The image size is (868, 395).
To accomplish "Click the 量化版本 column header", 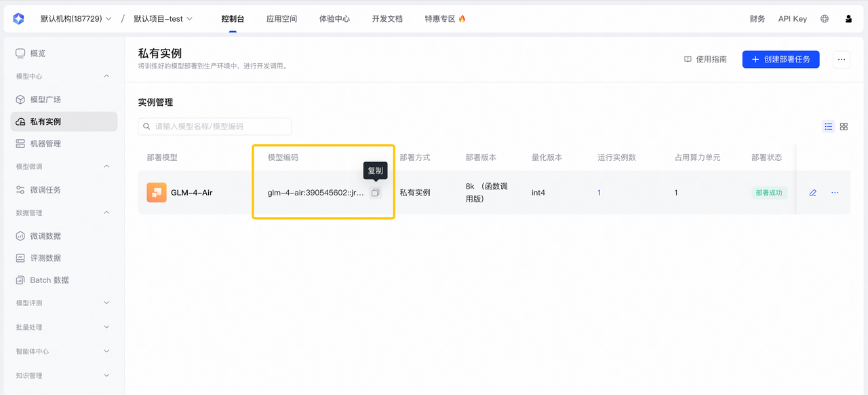I will tap(547, 157).
